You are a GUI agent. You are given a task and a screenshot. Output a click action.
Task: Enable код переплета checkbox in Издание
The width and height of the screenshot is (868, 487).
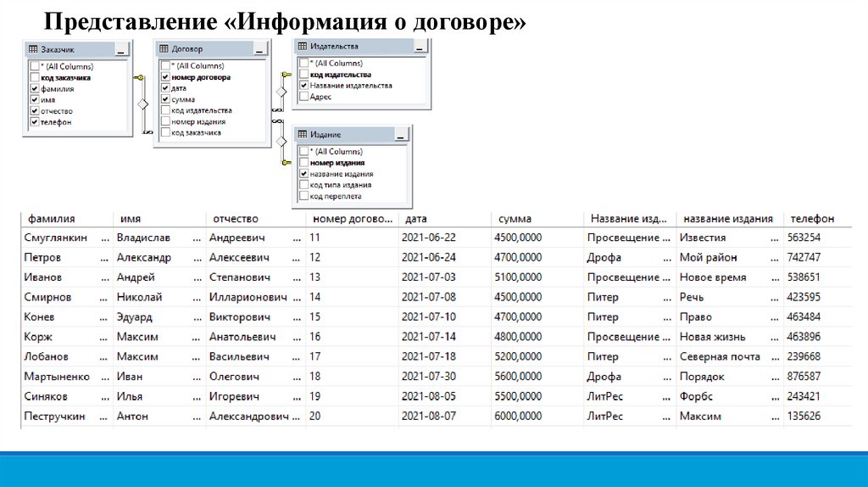point(303,196)
